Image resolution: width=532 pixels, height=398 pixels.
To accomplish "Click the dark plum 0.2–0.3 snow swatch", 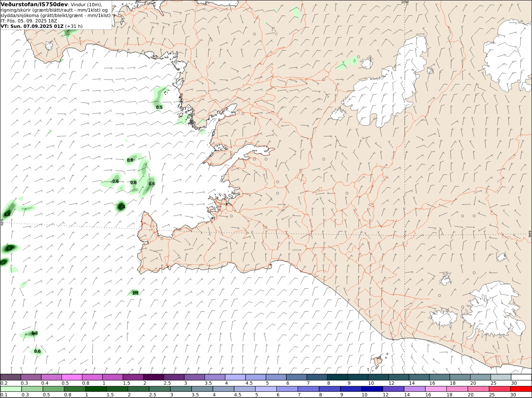I will pos(11,377).
